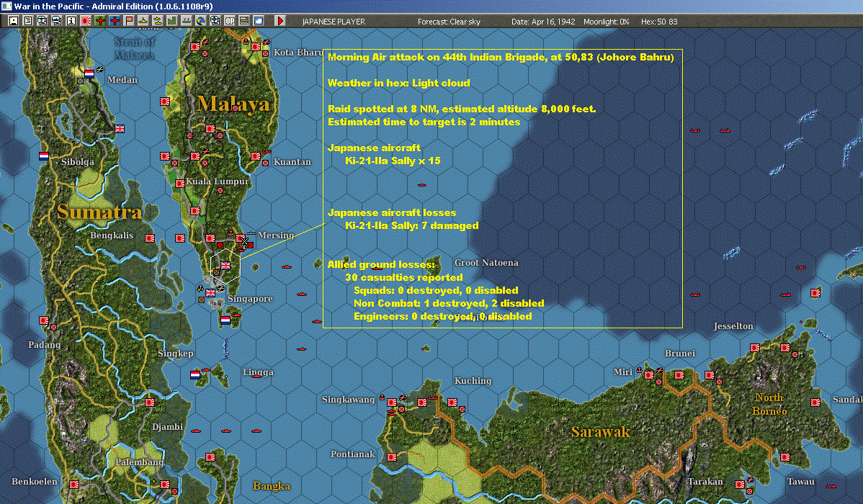The image size is (863, 504).
Task: Open the ship list screen icon
Action: click(57, 21)
